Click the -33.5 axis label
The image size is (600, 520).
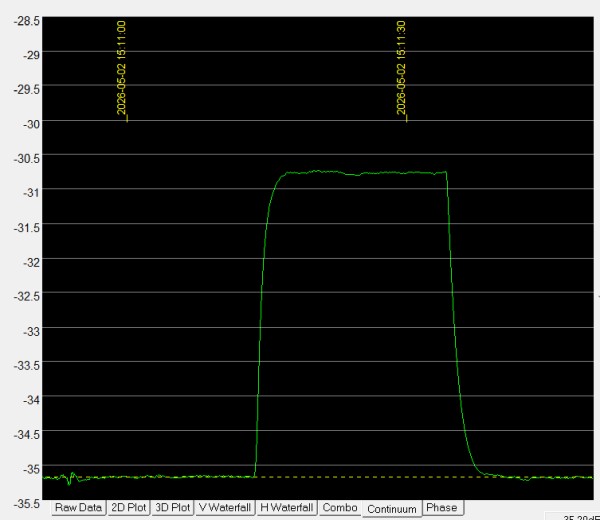[x=26, y=365]
